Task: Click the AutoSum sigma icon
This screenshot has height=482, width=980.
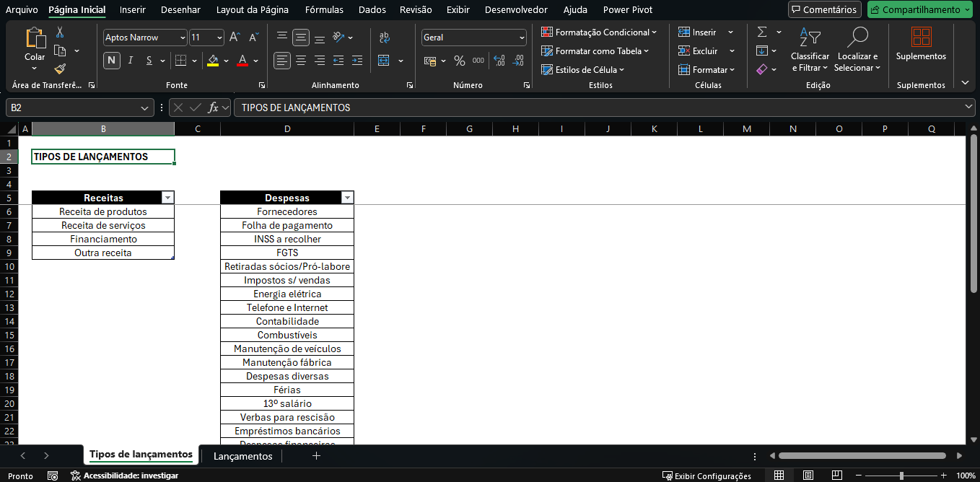Action: 762,32
